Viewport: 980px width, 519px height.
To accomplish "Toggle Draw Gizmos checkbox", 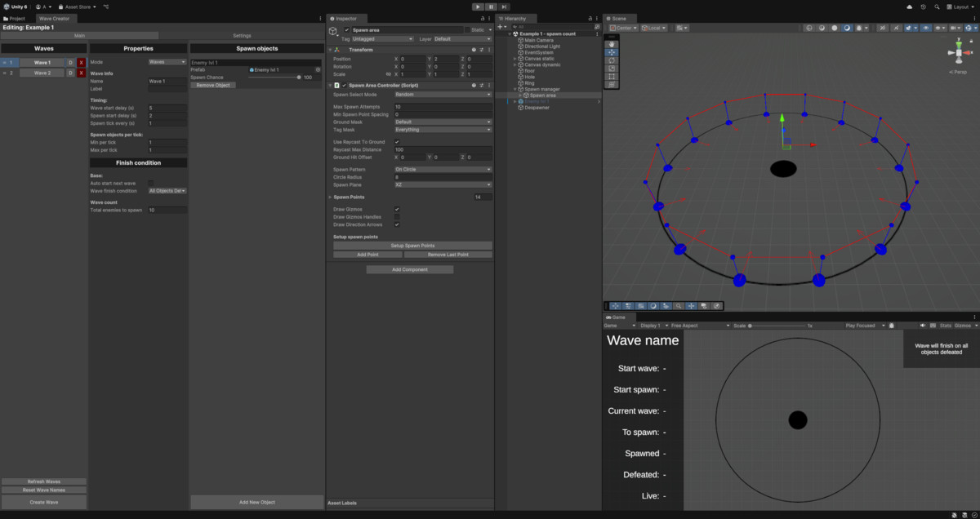I will point(397,210).
